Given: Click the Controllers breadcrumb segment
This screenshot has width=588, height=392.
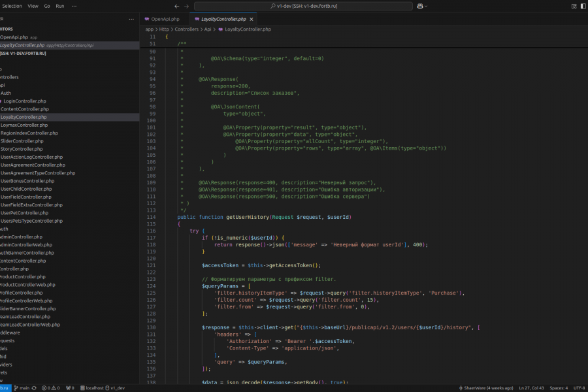Looking at the screenshot, I should [x=186, y=29].
